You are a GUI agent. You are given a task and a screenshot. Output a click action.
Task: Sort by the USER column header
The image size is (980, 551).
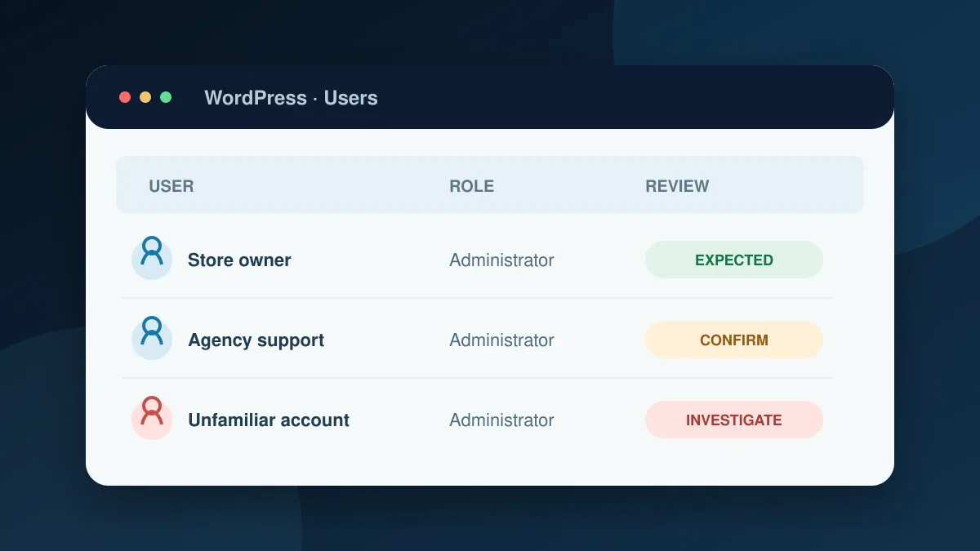click(x=171, y=186)
